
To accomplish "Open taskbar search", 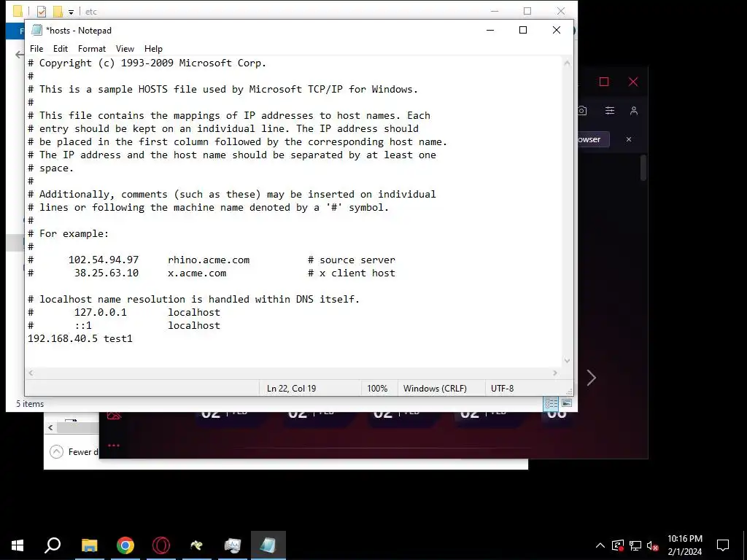I will point(53,545).
